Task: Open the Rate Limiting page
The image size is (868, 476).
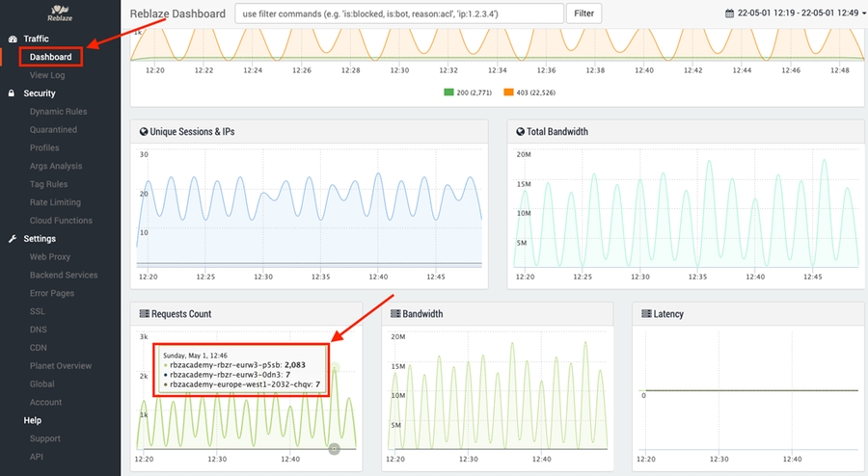Action: pos(55,202)
